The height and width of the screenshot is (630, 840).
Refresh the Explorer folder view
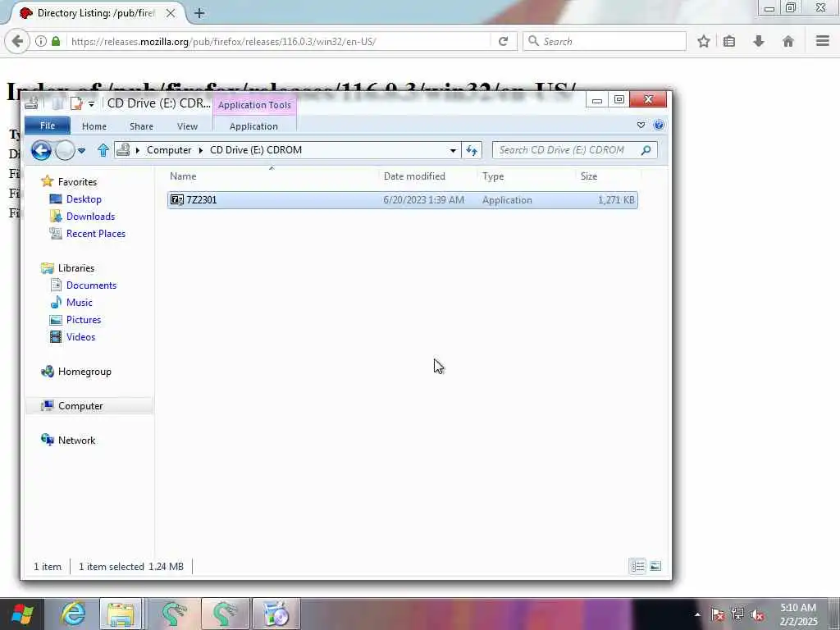tap(472, 151)
